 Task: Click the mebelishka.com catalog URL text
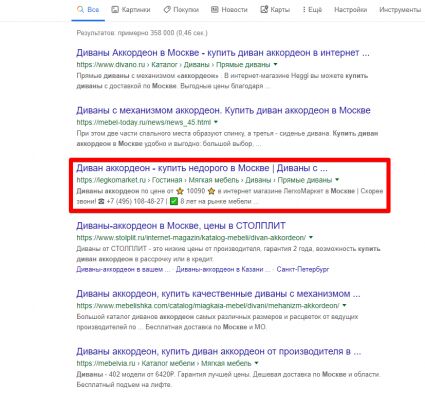pos(208,306)
